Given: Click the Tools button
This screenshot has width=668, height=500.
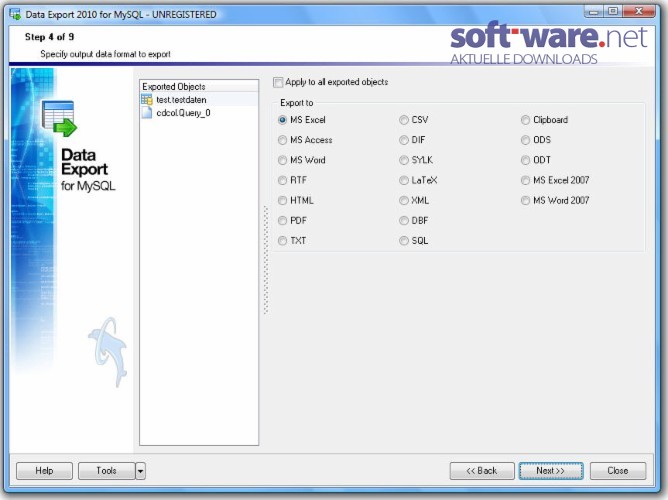Looking at the screenshot, I should (x=107, y=471).
